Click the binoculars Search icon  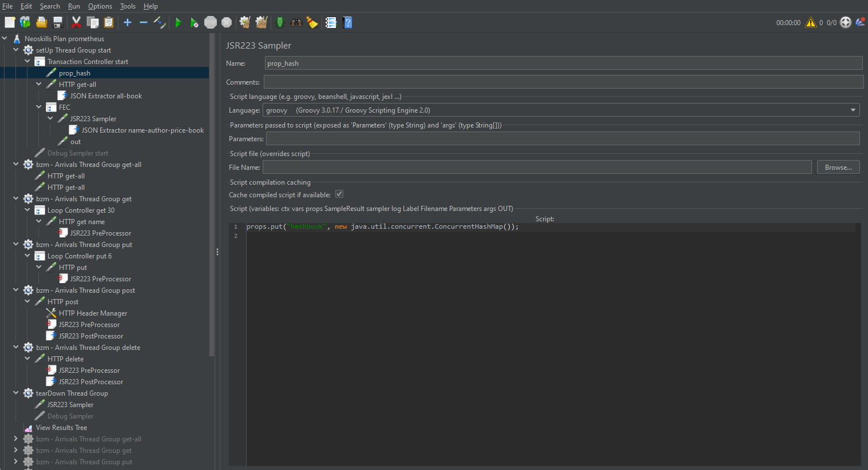(296, 22)
